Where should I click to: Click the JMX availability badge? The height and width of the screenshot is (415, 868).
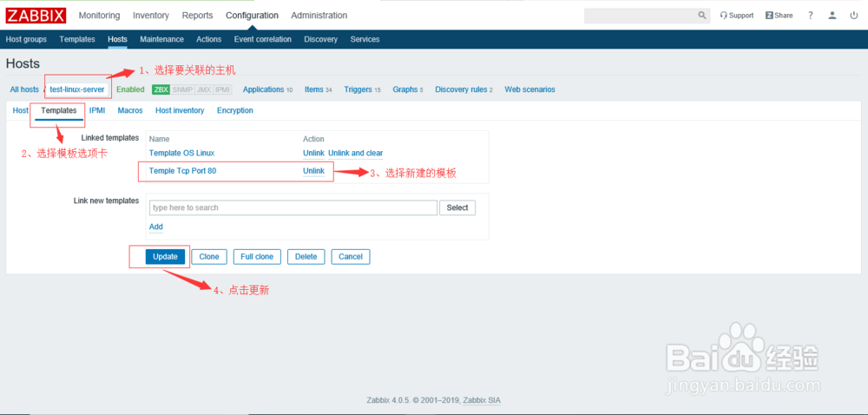(203, 89)
